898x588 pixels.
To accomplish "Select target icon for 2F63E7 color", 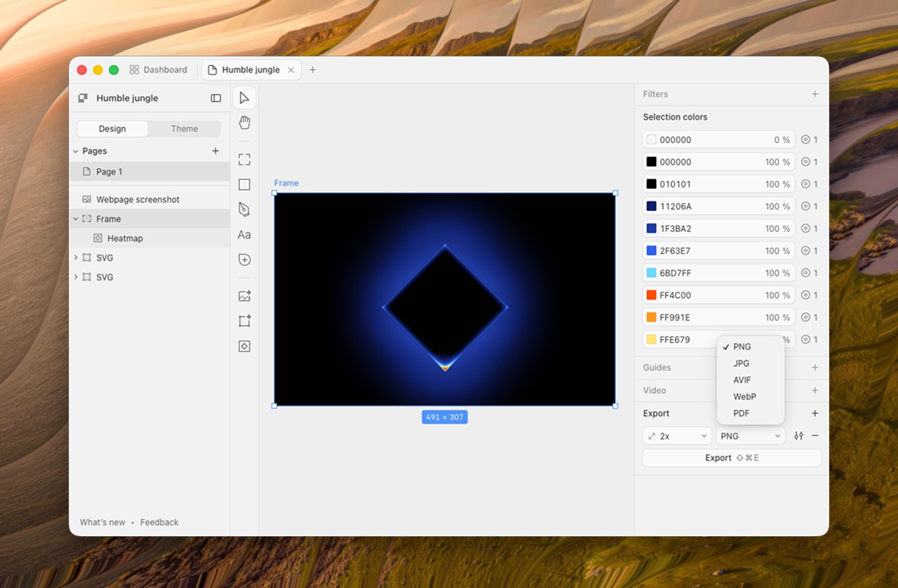I will 805,251.
